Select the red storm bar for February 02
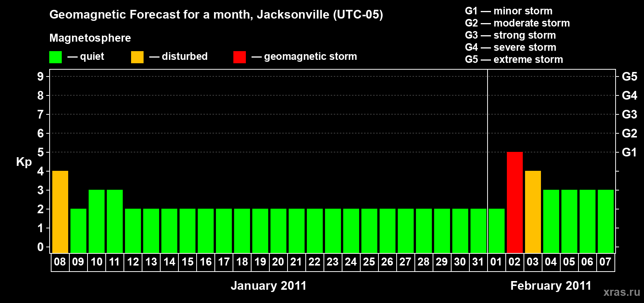The height and width of the screenshot is (303, 644). click(x=515, y=202)
